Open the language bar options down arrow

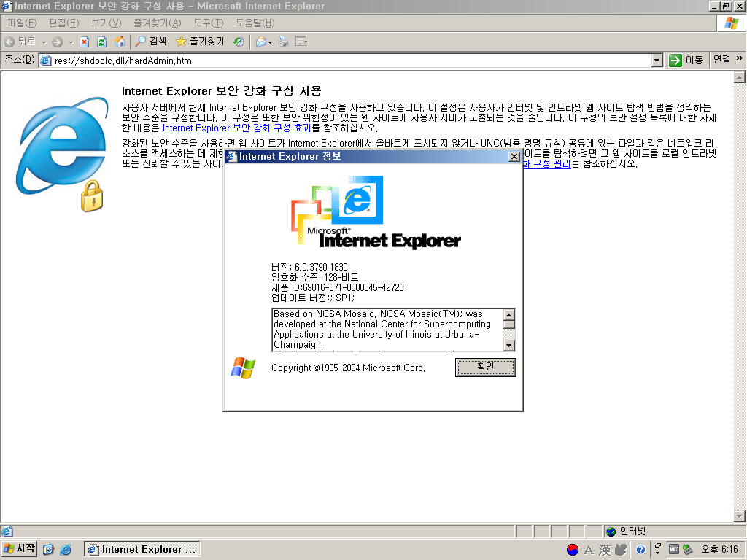tap(658, 553)
